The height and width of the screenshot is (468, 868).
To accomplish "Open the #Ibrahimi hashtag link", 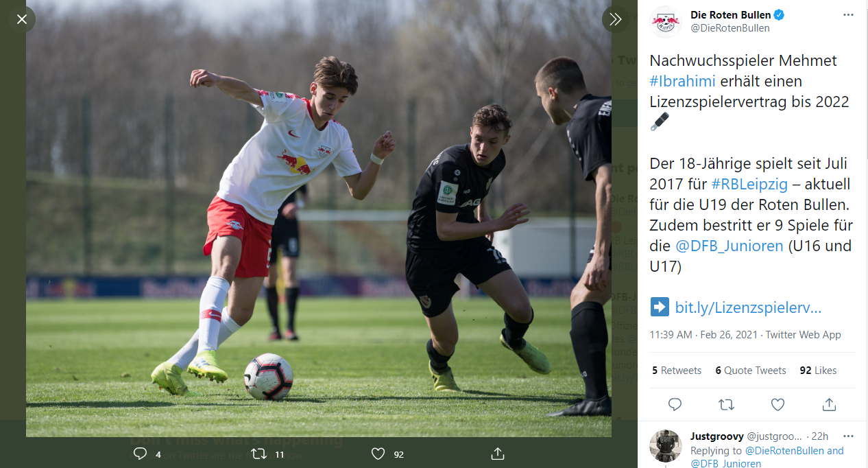I will click(x=682, y=81).
